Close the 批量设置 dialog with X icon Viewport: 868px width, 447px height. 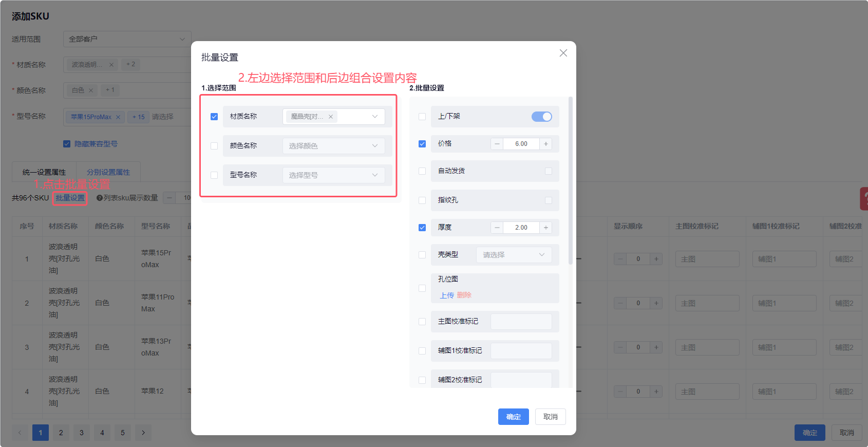[563, 53]
